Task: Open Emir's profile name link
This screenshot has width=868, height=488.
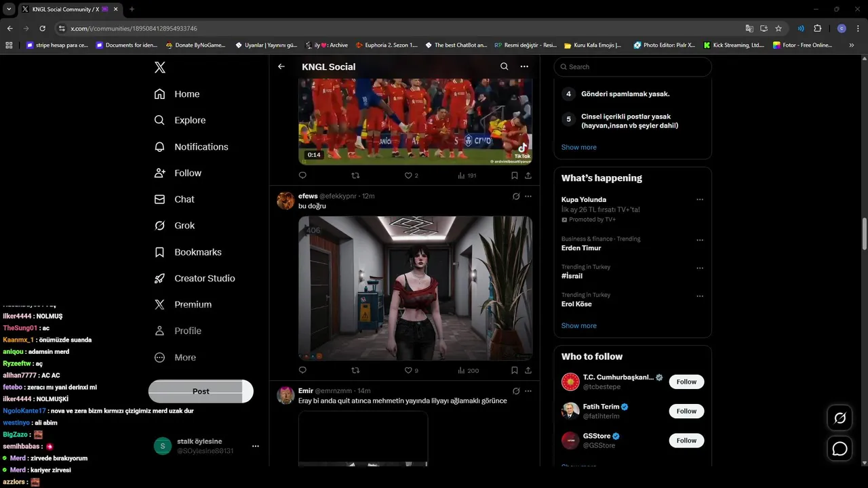Action: 306,391
